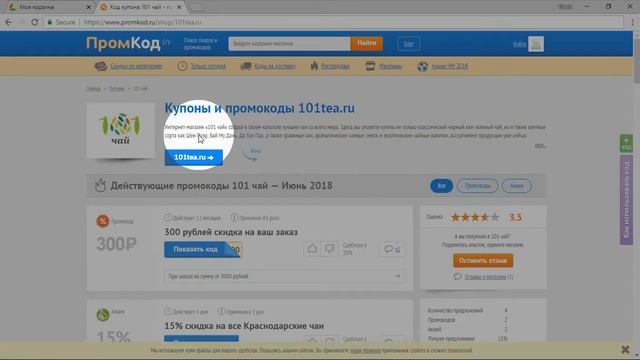The image size is (640, 360).
Task: Open the policy link in the cookie notice
Action: tap(365, 351)
